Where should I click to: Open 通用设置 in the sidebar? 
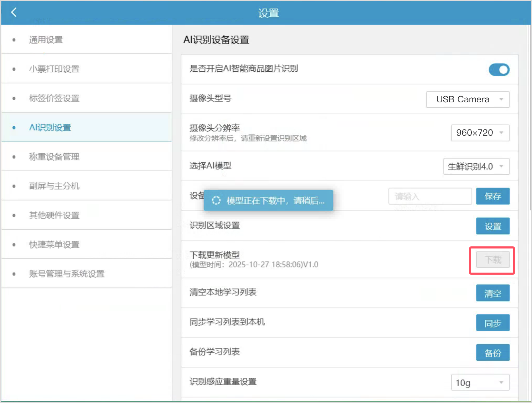tap(87, 40)
